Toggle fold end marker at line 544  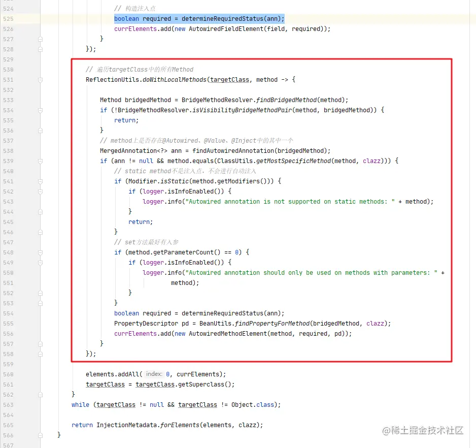point(41,212)
